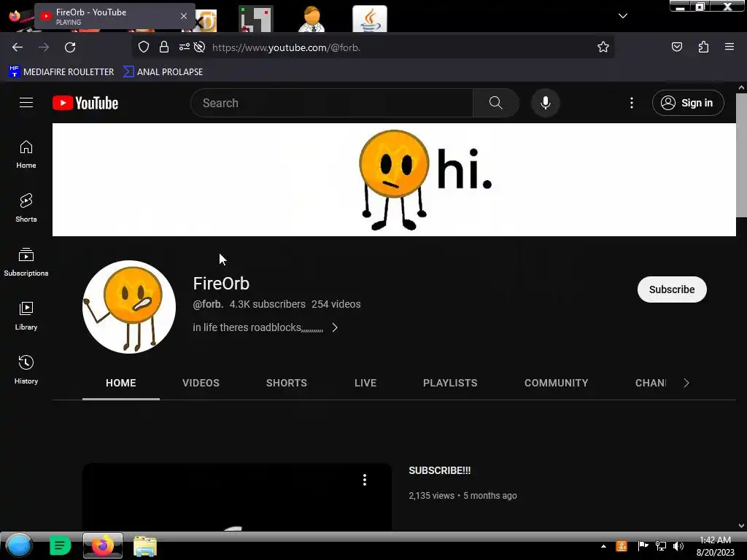The height and width of the screenshot is (560, 747).
Task: Click the autoplay blocked icon
Action: click(x=200, y=47)
